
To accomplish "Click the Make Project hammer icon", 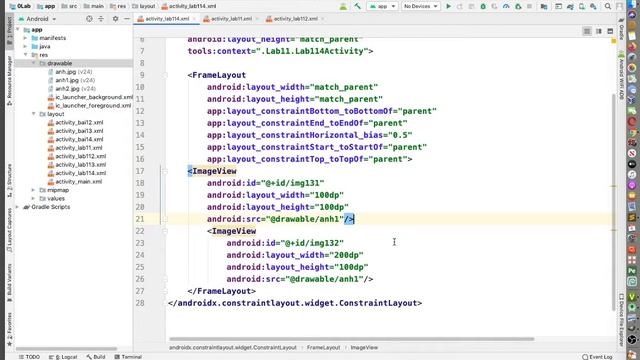I will (358, 6).
